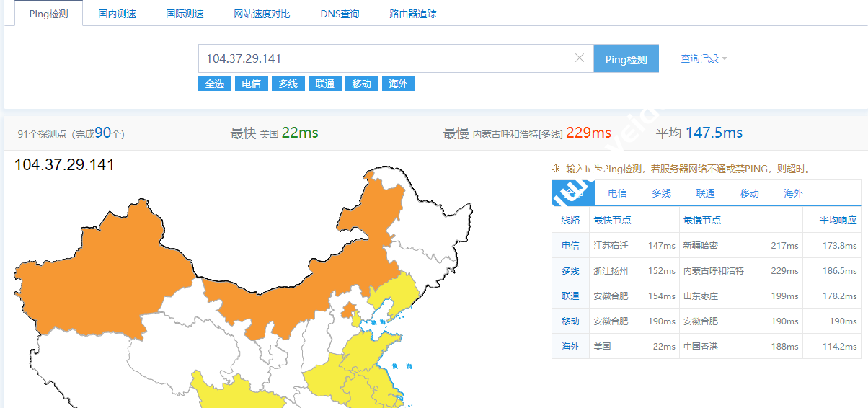Viewport: 868px width, 408px height.
Task: Toggle the 联通 filter under search box
Action: [x=325, y=84]
